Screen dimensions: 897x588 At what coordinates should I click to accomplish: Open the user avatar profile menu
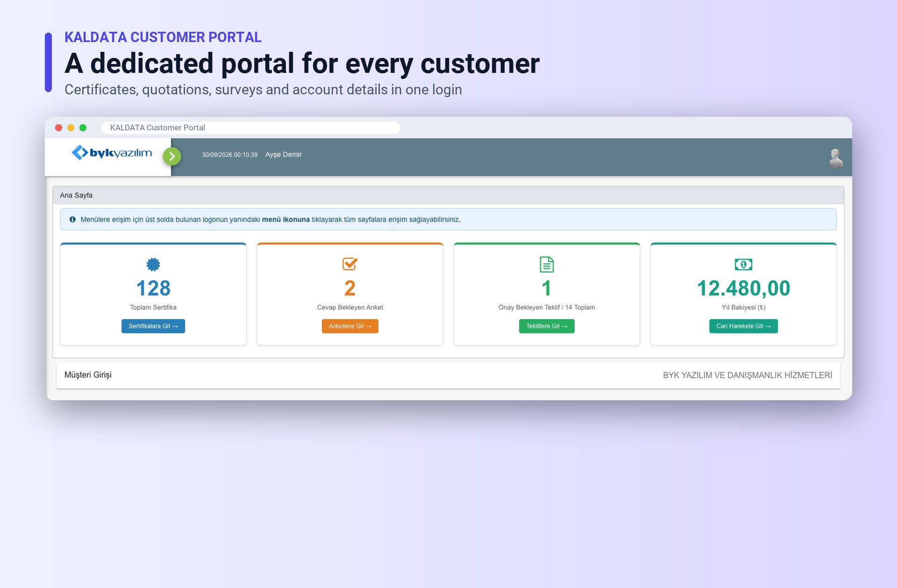pos(836,158)
